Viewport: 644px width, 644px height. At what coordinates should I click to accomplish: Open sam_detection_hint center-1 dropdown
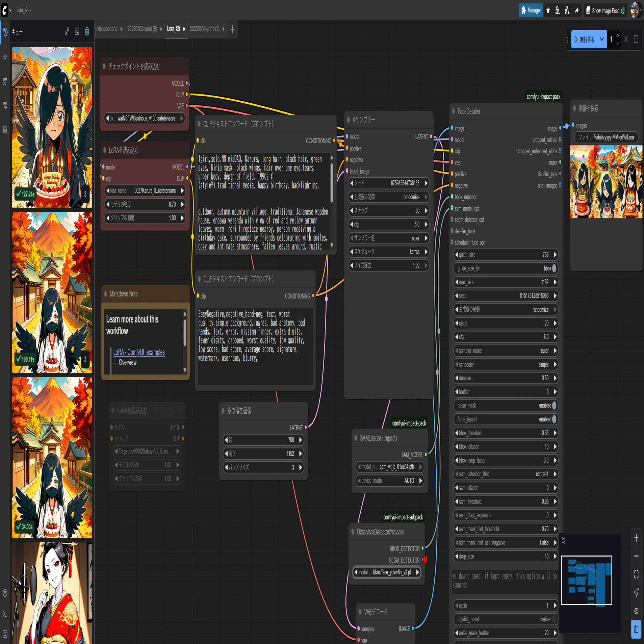point(505,474)
